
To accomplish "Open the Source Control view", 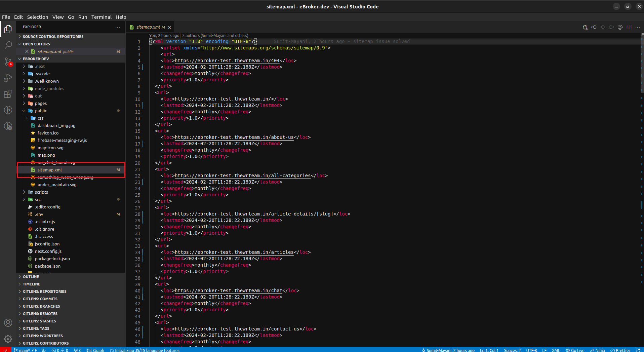I will [8, 62].
